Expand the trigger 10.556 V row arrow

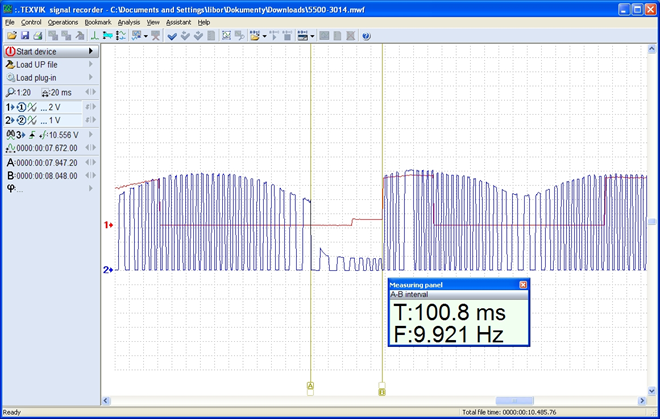point(90,134)
